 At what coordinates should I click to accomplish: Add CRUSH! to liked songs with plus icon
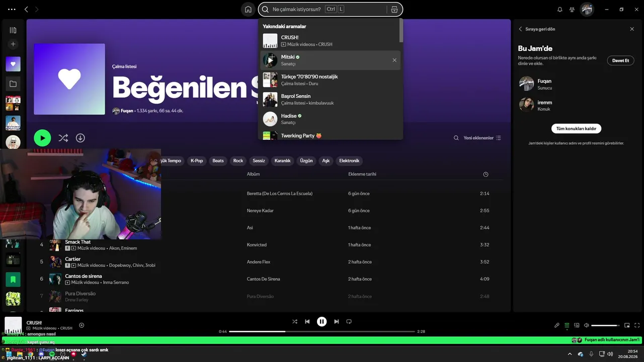click(x=82, y=325)
